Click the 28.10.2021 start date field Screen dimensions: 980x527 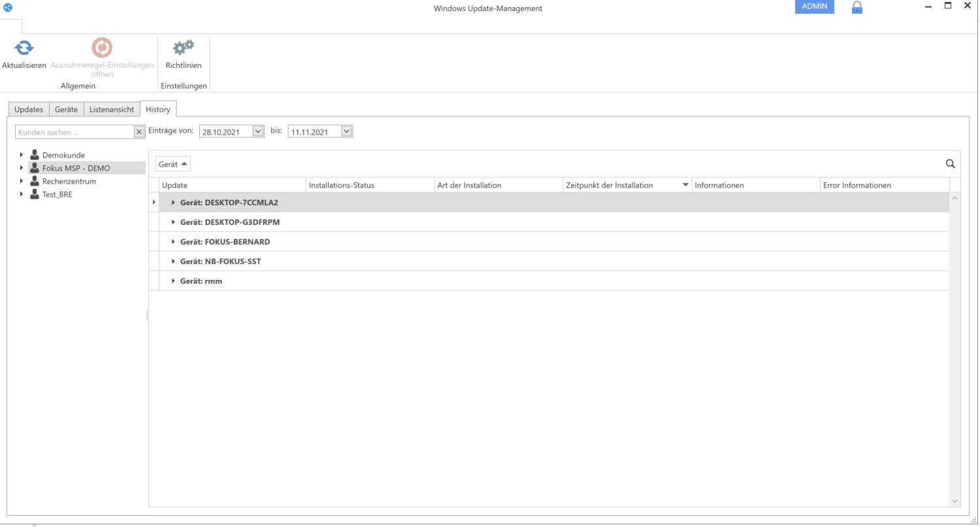(x=226, y=132)
